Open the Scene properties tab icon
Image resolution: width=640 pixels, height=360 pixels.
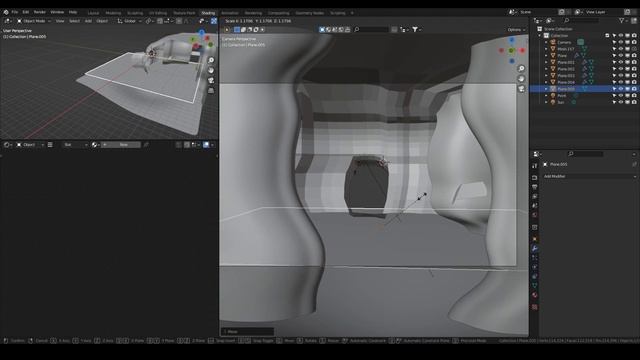point(535,206)
